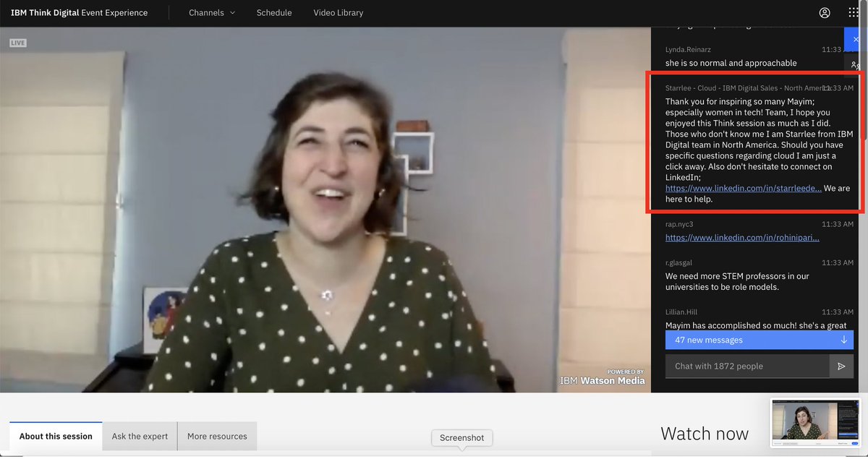This screenshot has width=868, height=459.
Task: Show chat participants icon
Action: [x=856, y=65]
